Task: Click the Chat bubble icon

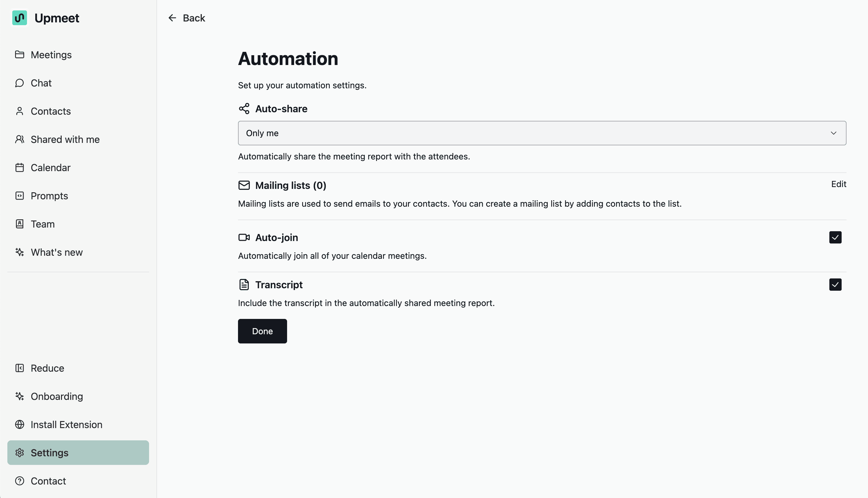Action: (x=20, y=83)
